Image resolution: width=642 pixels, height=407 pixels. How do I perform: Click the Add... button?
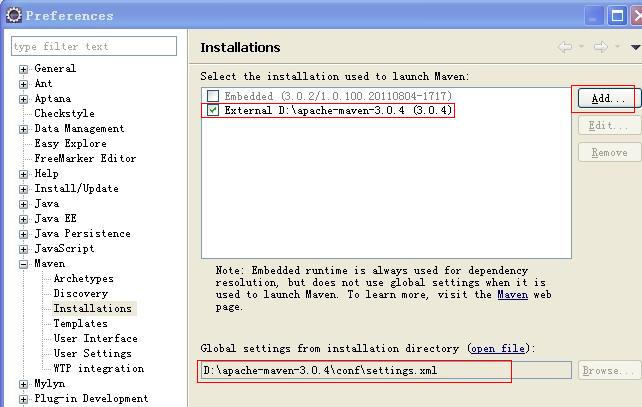(609, 99)
